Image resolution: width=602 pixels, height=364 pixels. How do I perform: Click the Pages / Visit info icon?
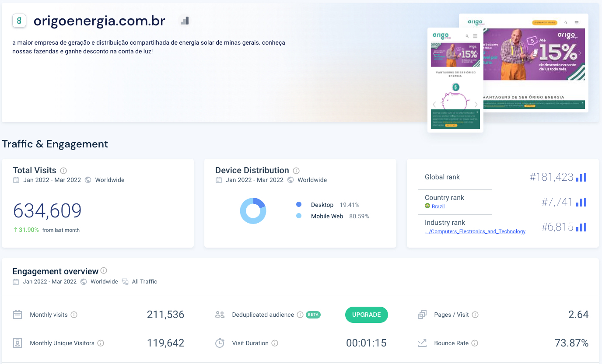tap(475, 315)
